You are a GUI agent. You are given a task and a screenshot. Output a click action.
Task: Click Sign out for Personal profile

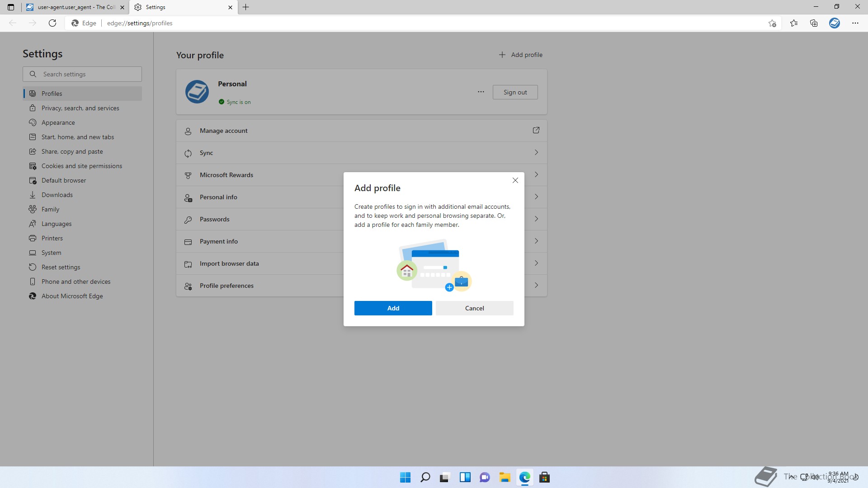(x=515, y=92)
